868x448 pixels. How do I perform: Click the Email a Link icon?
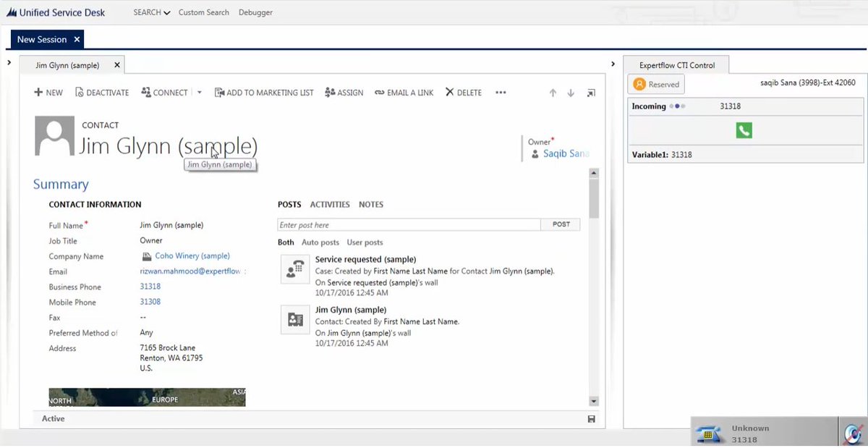pyautogui.click(x=403, y=92)
